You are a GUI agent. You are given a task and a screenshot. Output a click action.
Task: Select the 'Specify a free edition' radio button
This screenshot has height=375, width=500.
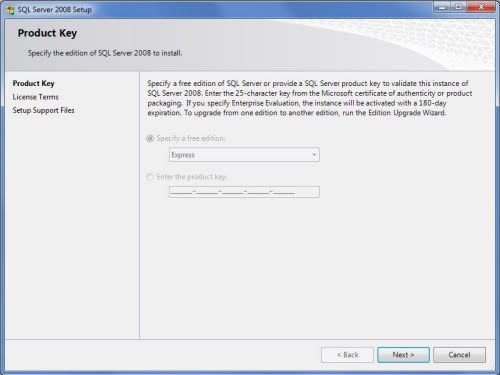[x=150, y=138]
